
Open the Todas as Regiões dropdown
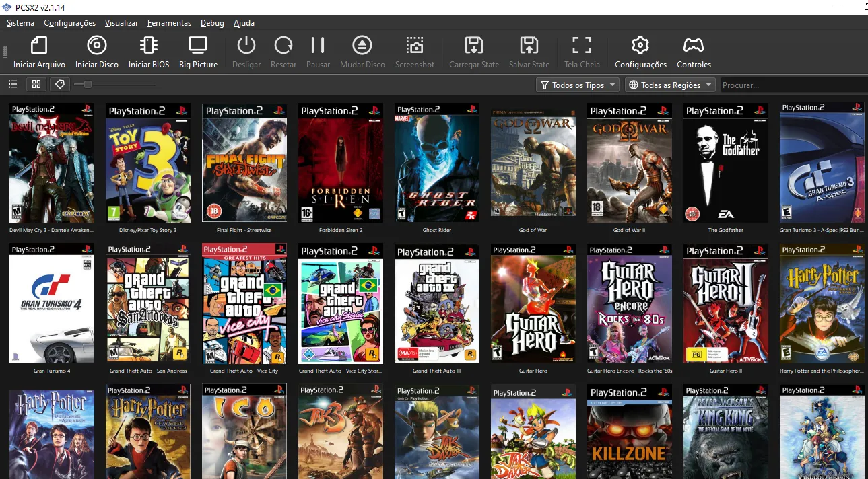(x=669, y=84)
